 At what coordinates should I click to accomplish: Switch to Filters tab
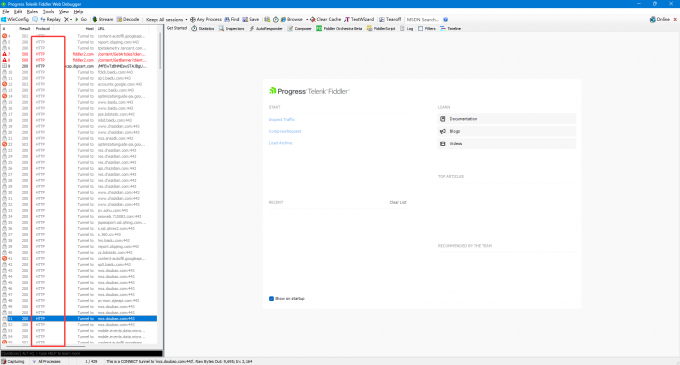pyautogui.click(x=427, y=29)
